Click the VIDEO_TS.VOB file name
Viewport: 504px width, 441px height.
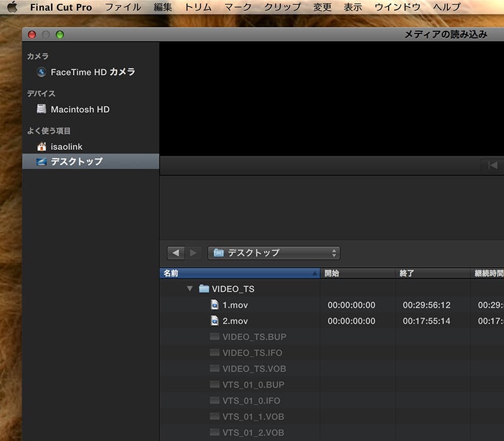[x=255, y=369]
